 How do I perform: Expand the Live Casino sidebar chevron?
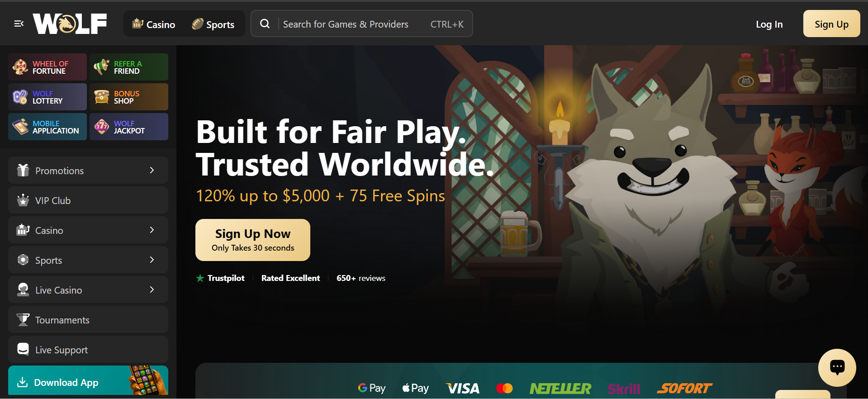[x=152, y=290]
